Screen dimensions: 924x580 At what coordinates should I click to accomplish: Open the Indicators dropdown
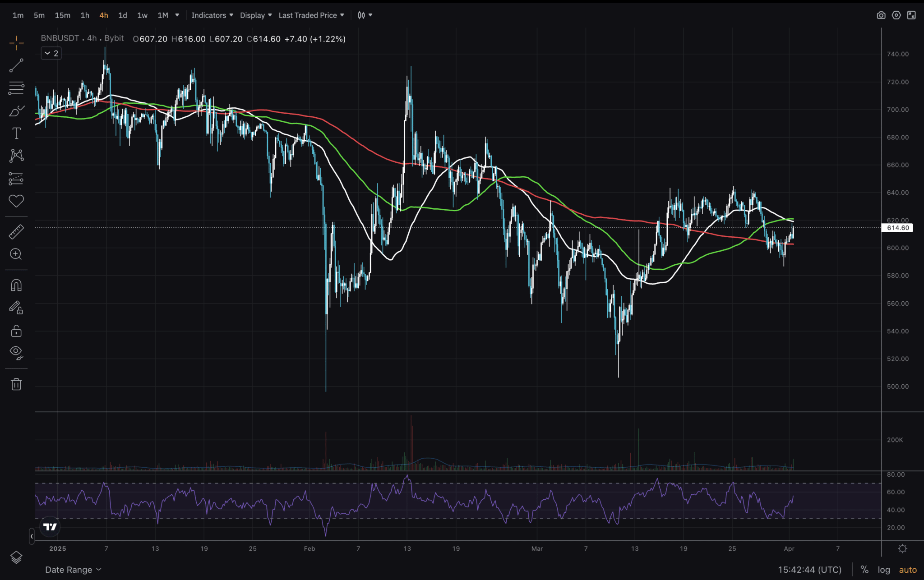[x=212, y=15]
